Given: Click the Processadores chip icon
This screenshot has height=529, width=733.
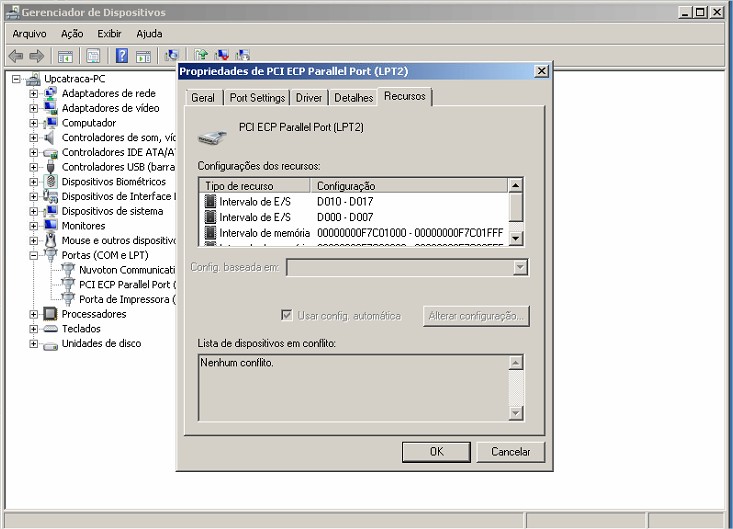Looking at the screenshot, I should (x=50, y=314).
